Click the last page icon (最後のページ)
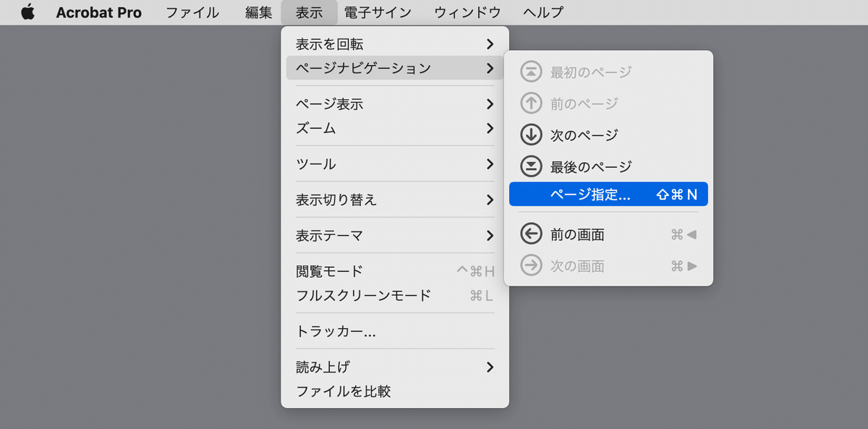Screen dimensions: 868x429 [531, 166]
